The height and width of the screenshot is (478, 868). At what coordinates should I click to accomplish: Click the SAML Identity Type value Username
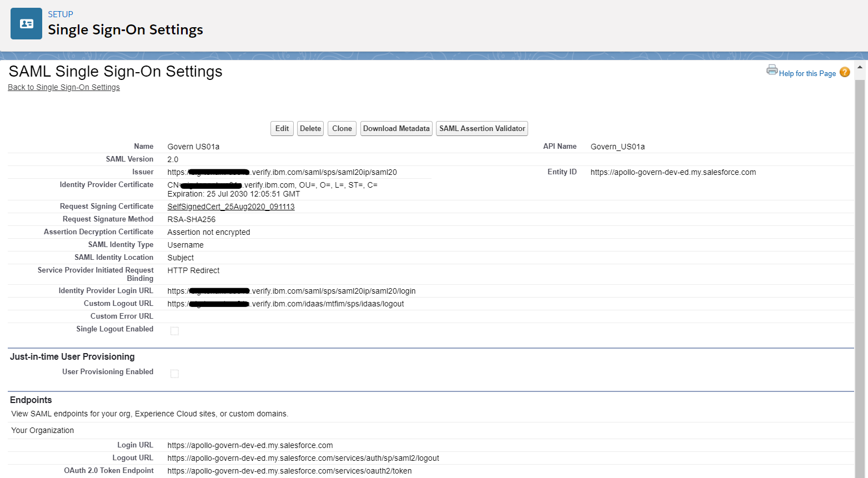tap(185, 245)
